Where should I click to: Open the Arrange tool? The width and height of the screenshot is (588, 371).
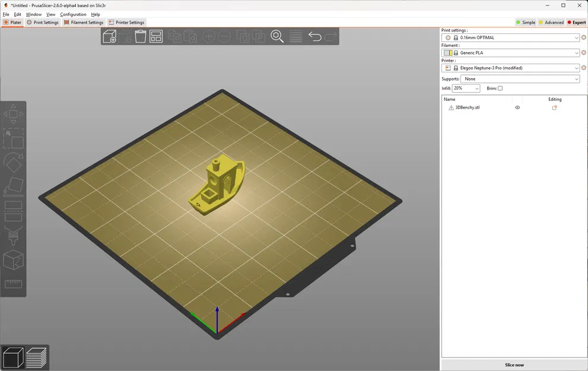(x=156, y=36)
